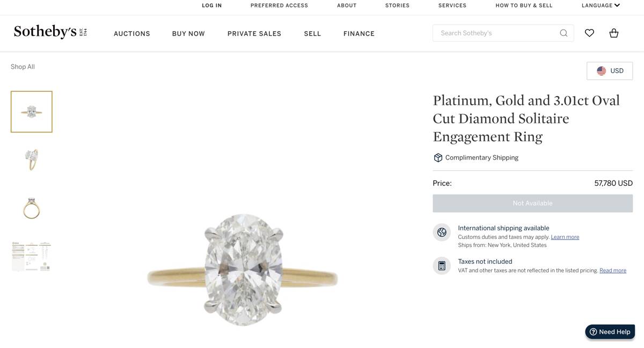Viewport: 644px width, 348px height.
Task: Click the taxes calculator icon
Action: [442, 266]
